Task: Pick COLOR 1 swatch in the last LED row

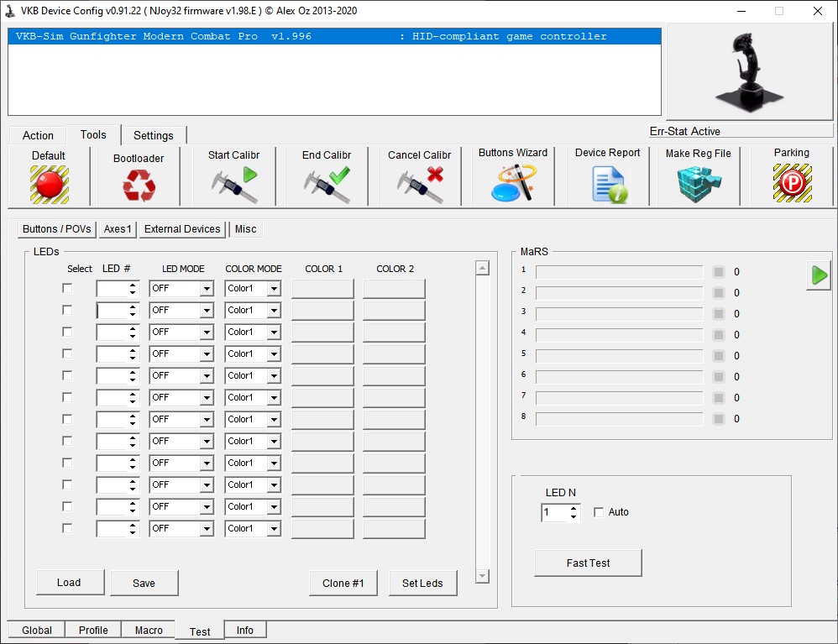Action: [x=322, y=529]
